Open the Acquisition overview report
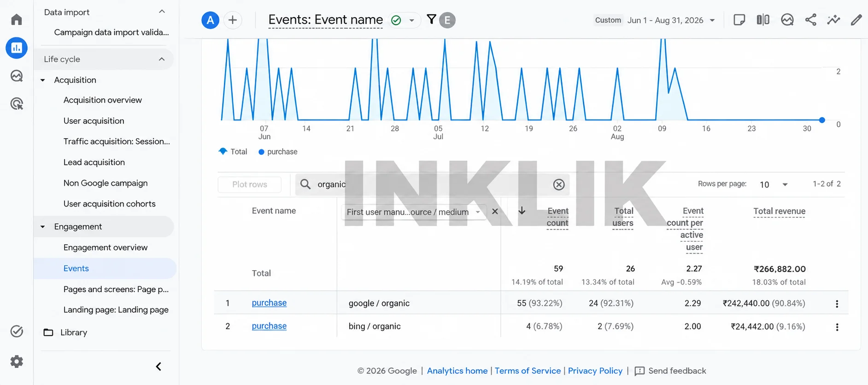The image size is (868, 385). coord(103,100)
